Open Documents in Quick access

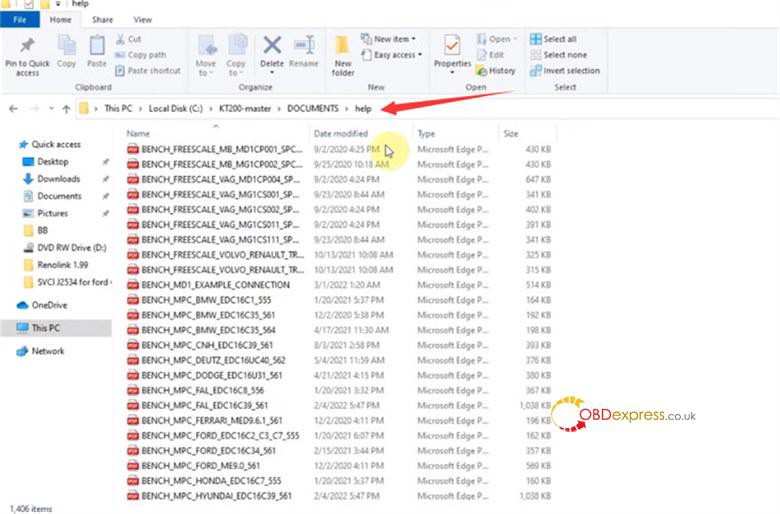click(x=52, y=196)
